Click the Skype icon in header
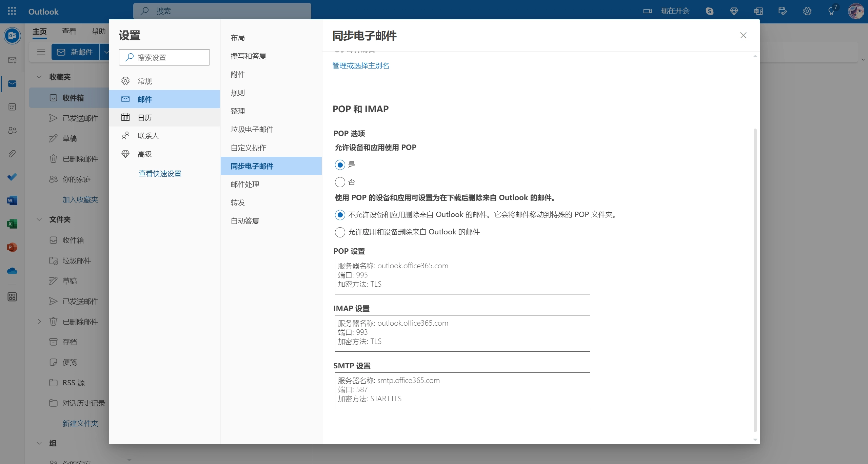Viewport: 868px width, 464px height. (709, 11)
